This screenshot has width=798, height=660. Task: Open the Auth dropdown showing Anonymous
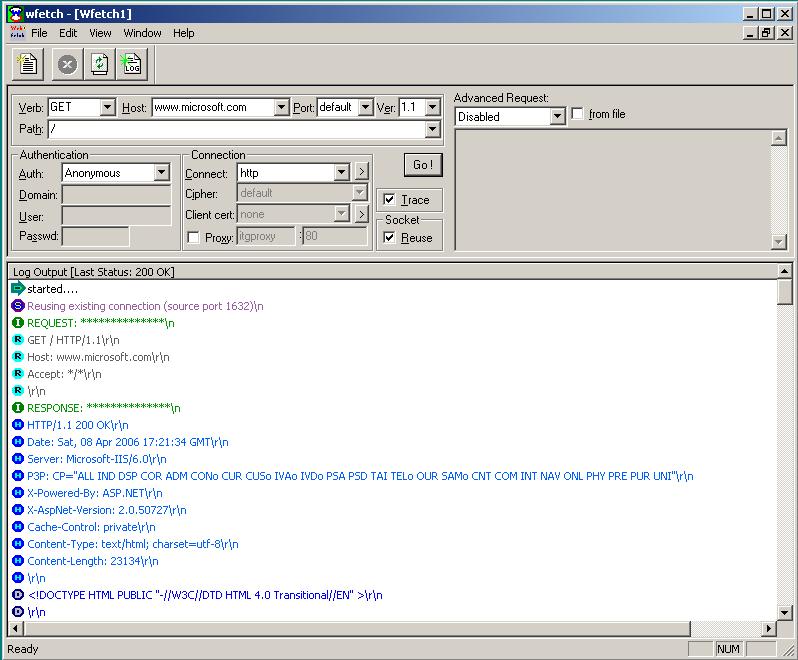coord(162,173)
